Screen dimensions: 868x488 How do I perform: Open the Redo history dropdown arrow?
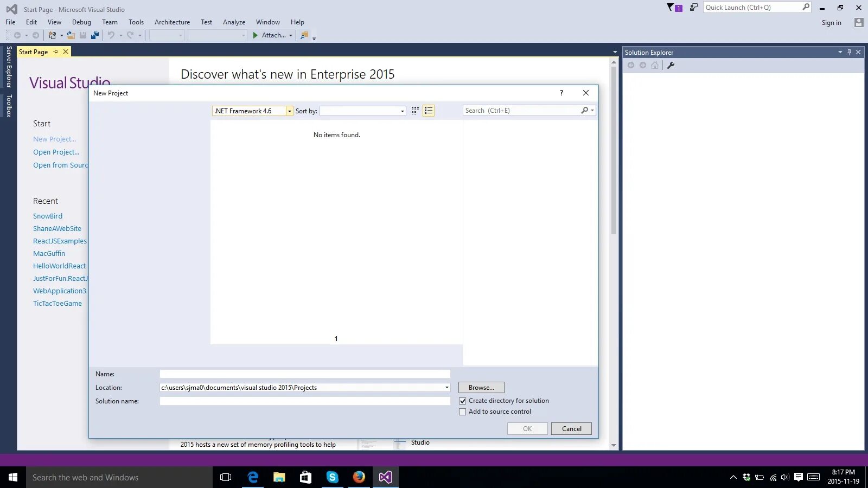tap(140, 36)
